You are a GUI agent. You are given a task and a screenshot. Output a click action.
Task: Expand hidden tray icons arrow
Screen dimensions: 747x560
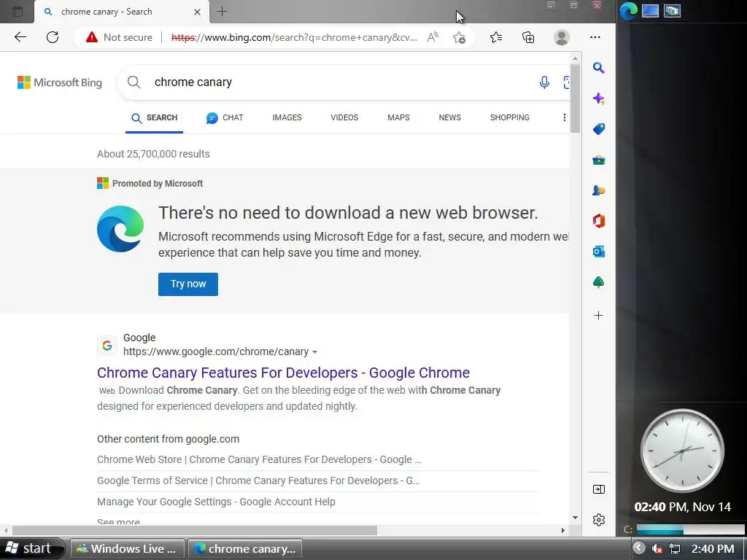(x=639, y=548)
